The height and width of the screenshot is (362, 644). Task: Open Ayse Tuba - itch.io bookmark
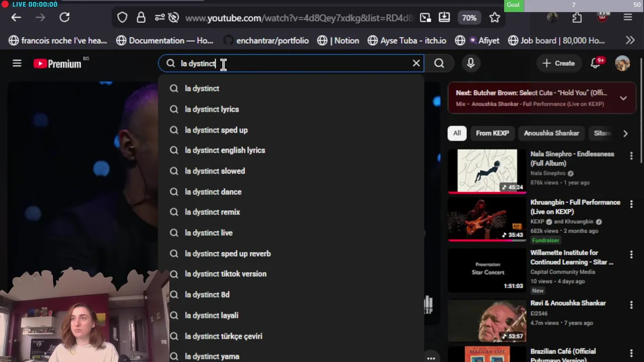[407, 41]
